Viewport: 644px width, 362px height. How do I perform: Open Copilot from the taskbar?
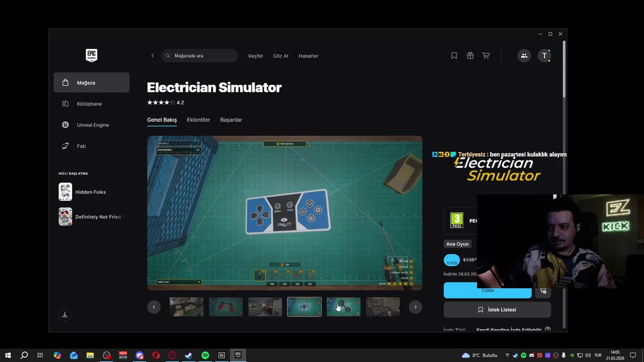point(57,355)
